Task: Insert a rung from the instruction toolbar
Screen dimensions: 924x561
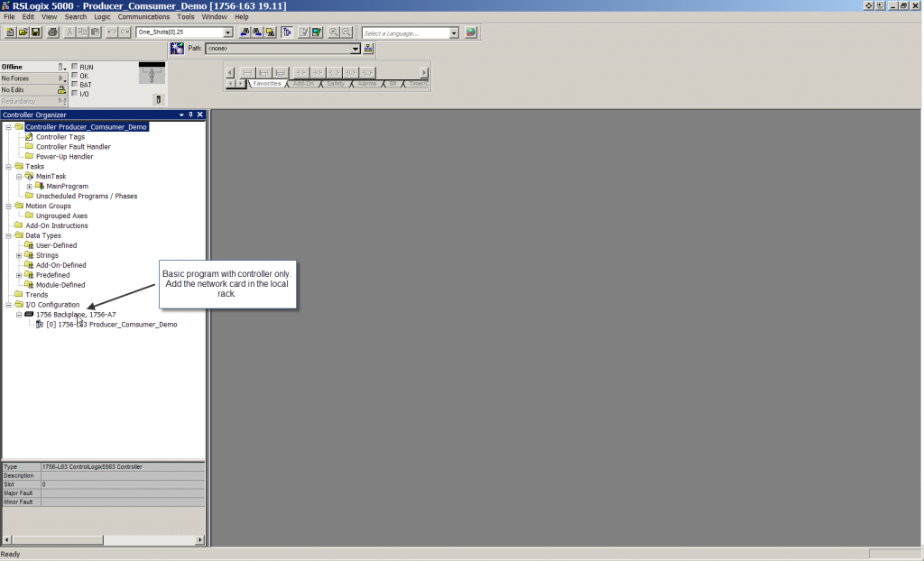Action: (x=247, y=72)
